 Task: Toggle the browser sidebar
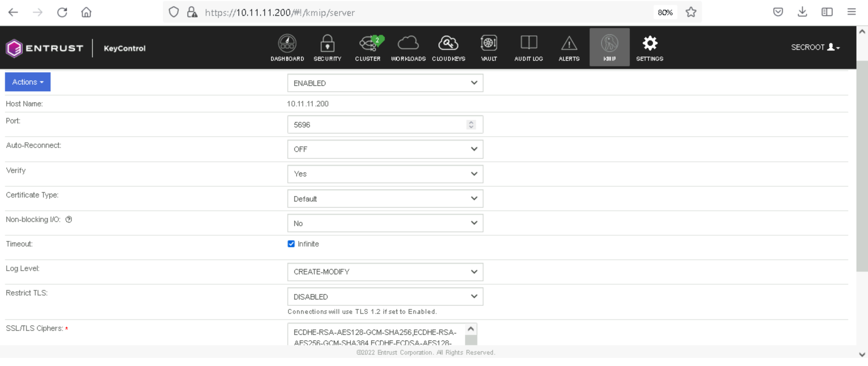[x=827, y=12]
